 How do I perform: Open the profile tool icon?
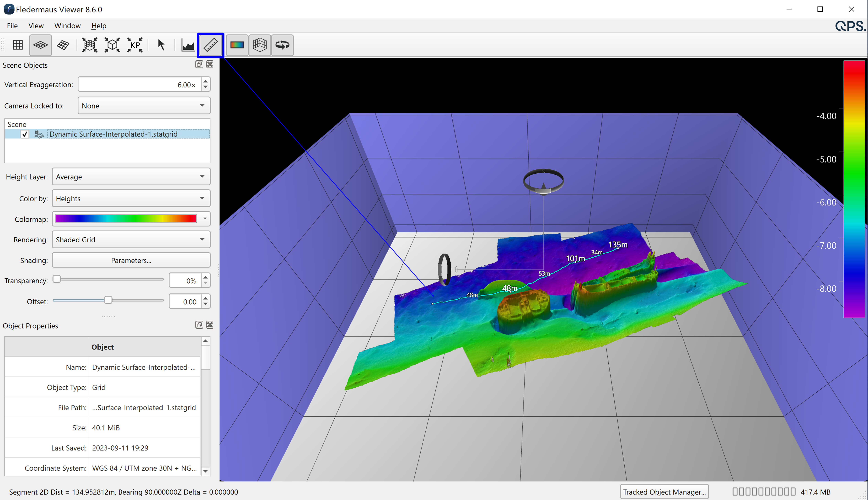click(x=188, y=45)
